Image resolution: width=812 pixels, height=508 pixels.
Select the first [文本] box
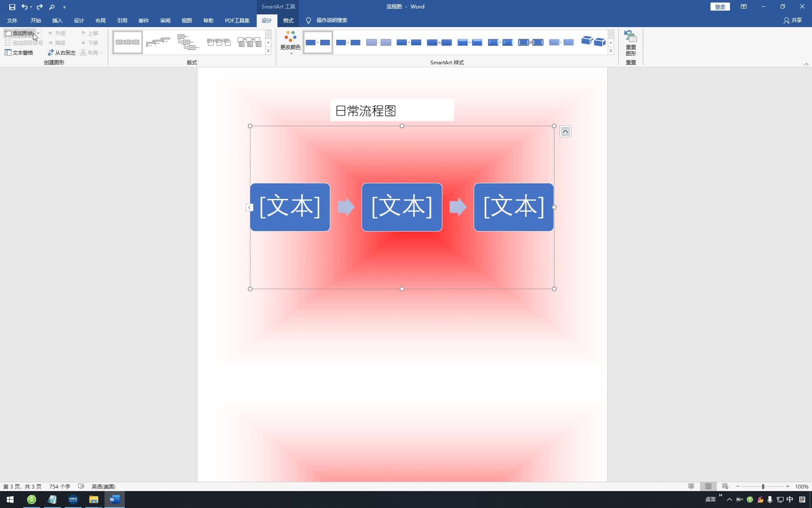[x=290, y=207]
